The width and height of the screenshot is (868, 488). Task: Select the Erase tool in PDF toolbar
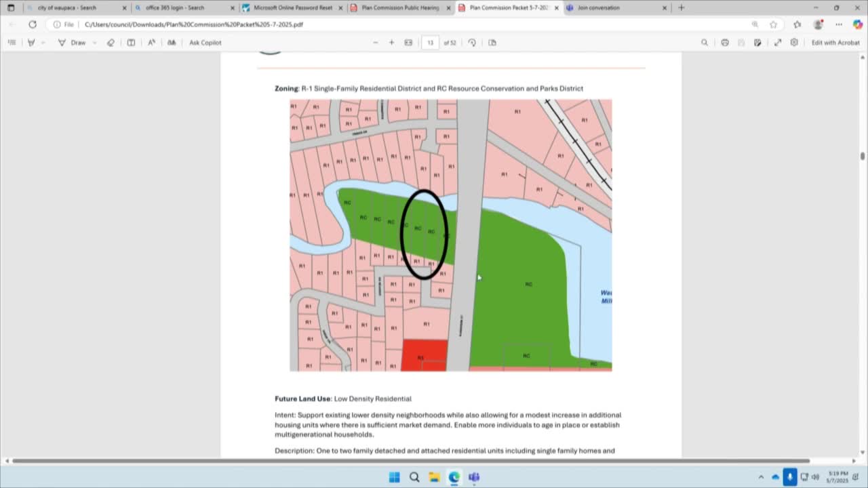click(x=111, y=43)
